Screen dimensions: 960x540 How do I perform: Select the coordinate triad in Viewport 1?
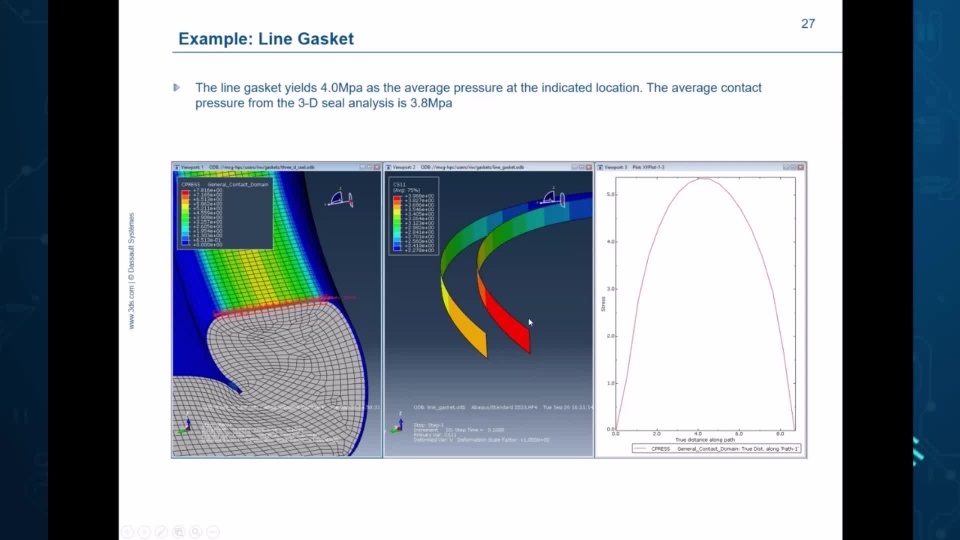click(185, 426)
